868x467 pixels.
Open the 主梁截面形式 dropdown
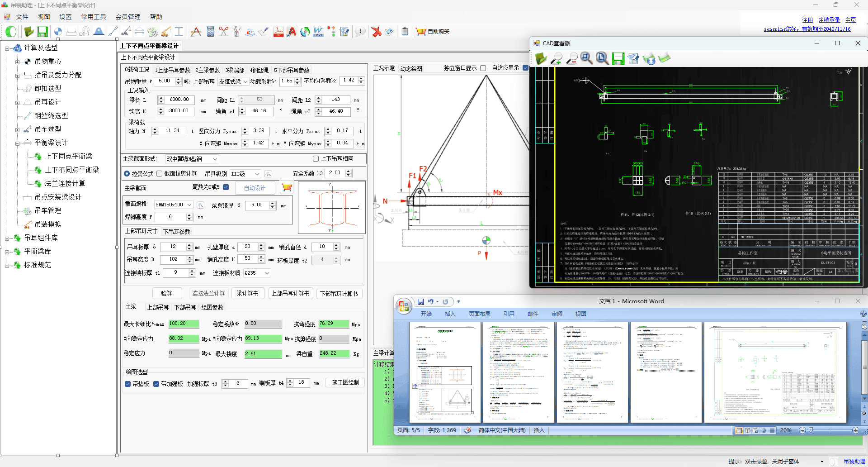tap(215, 159)
